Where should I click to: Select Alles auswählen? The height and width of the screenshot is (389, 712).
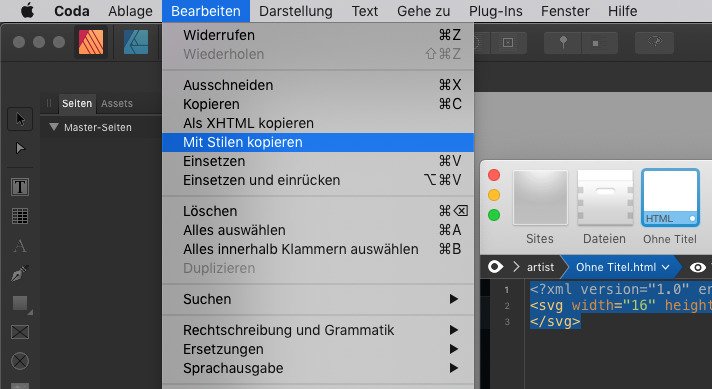[x=318, y=230]
